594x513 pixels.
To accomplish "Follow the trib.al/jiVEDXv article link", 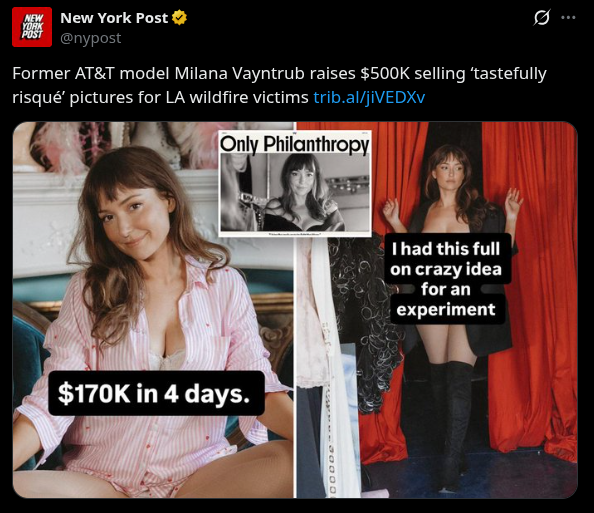I will 369,97.
